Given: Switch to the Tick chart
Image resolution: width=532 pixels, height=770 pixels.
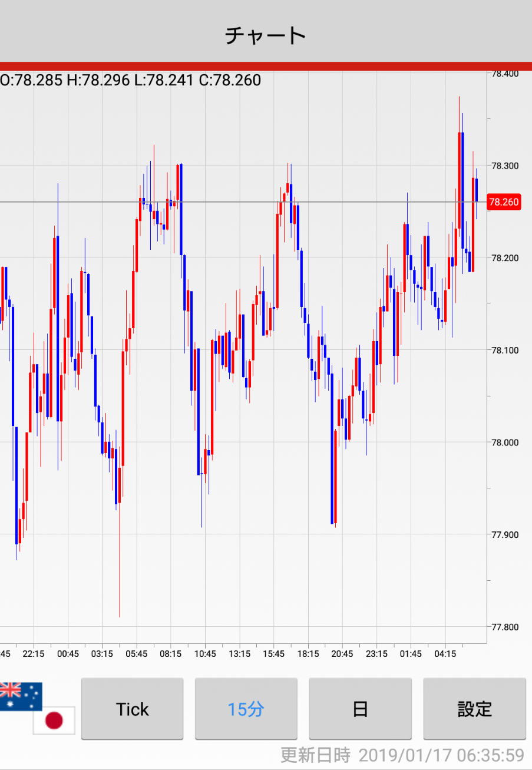Looking at the screenshot, I should [133, 709].
